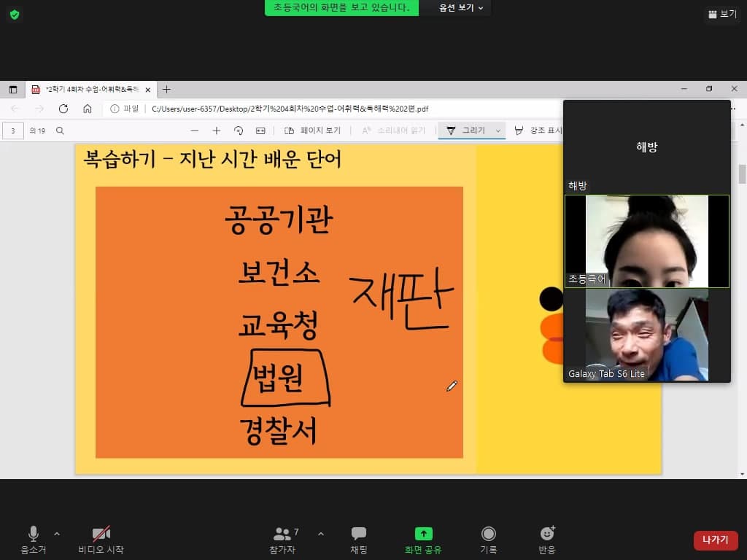The width and height of the screenshot is (747, 560).
Task: Click the browser forward arrow
Action: [x=39, y=109]
